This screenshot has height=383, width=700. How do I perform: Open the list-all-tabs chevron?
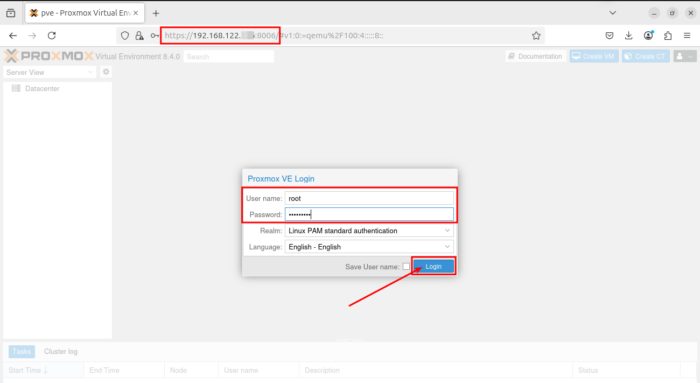[612, 13]
